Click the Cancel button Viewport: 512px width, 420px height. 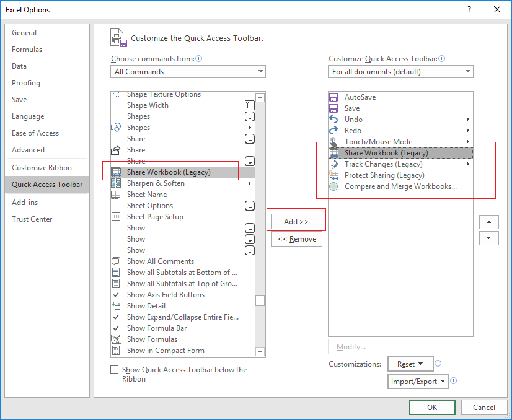click(x=484, y=407)
